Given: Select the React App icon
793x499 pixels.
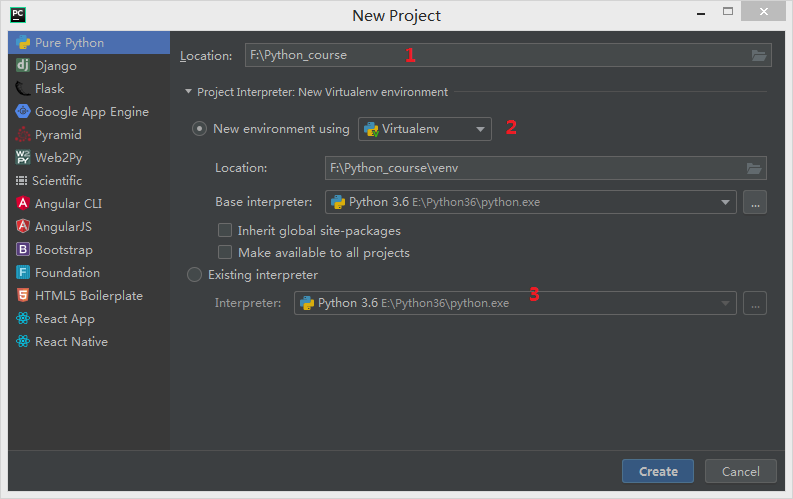Looking at the screenshot, I should click(23, 319).
